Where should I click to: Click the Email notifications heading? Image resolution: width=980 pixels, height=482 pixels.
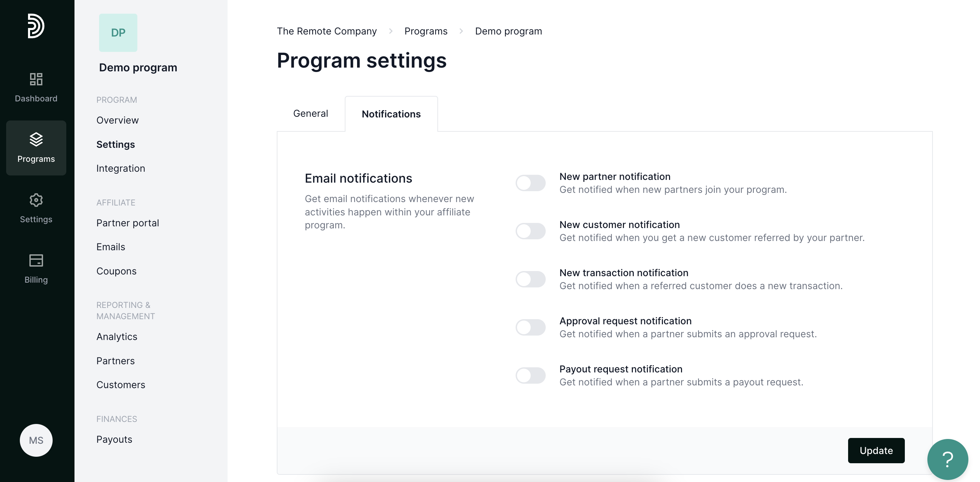tap(358, 178)
